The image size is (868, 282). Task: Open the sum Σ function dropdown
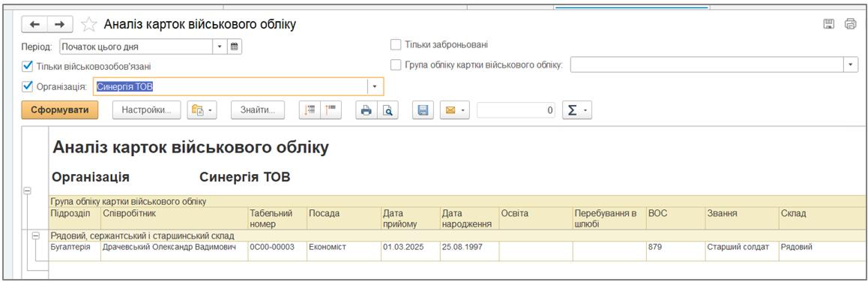point(576,110)
